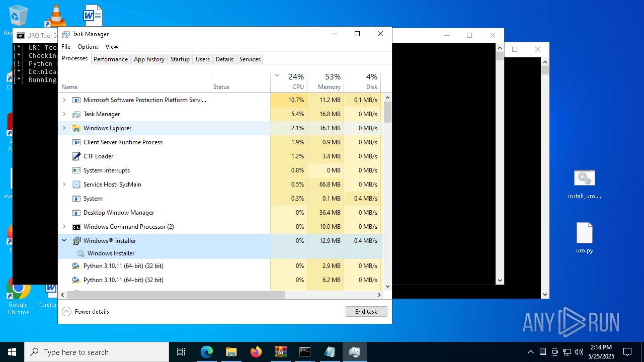Select the System process row
The image size is (644, 362).
point(220,199)
